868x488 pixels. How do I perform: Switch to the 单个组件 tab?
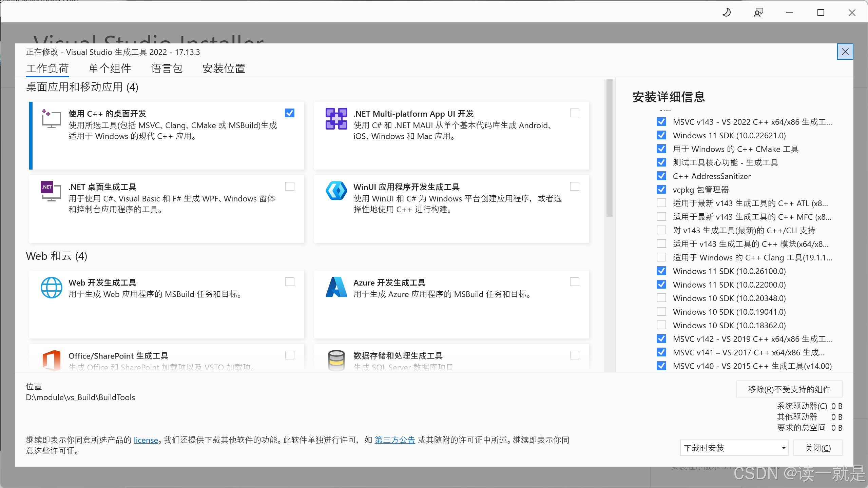tap(109, 69)
